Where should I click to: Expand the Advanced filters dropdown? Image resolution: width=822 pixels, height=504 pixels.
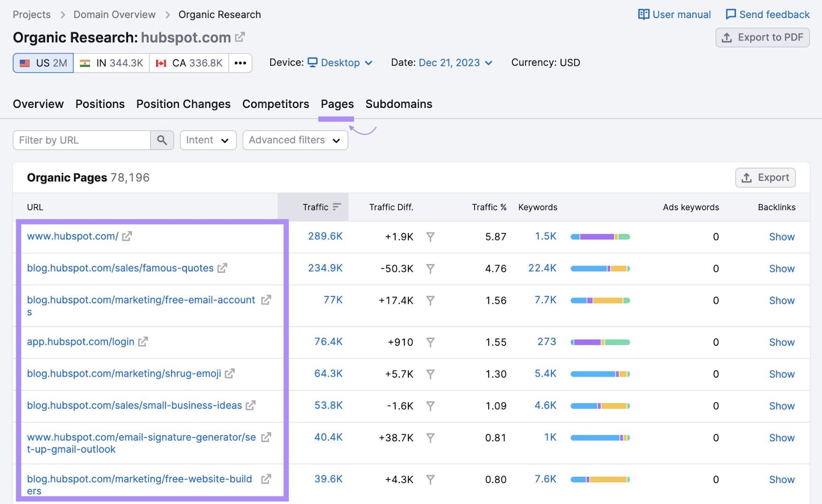tap(294, 140)
